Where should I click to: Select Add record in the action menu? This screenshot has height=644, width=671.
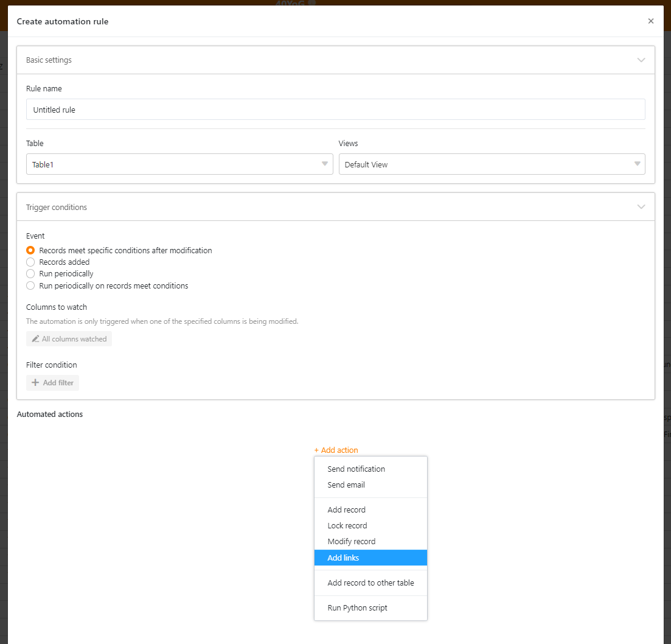[x=346, y=510]
